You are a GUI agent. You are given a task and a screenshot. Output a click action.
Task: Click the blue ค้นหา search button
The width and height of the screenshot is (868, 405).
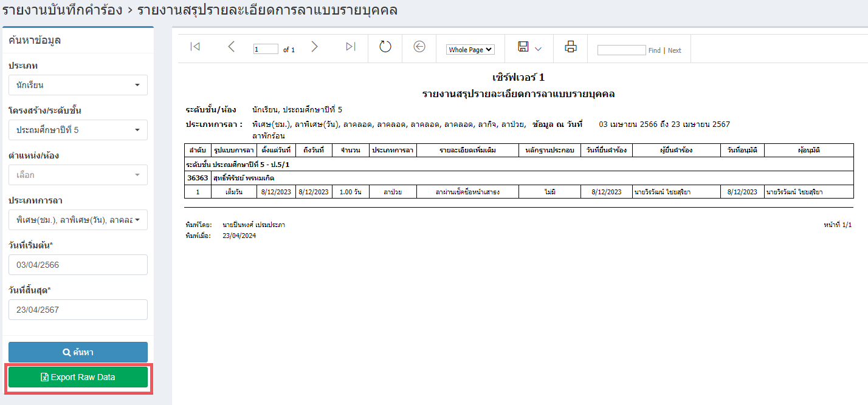(x=78, y=352)
